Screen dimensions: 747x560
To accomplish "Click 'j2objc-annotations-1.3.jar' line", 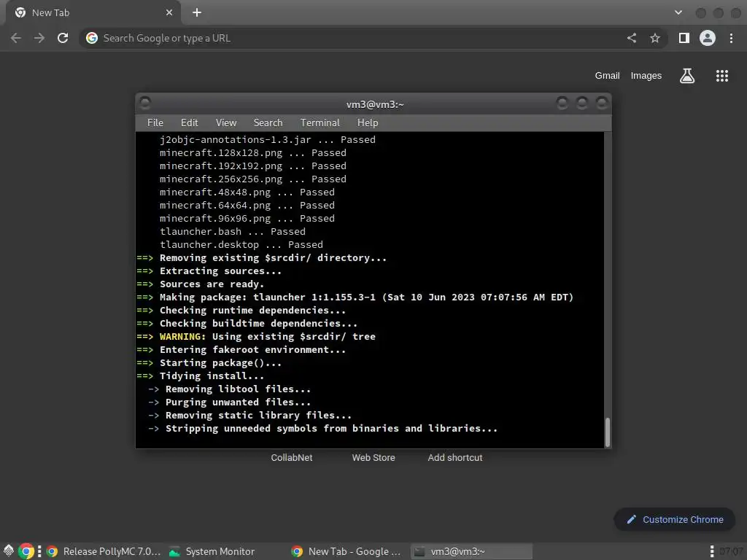I will [267, 140].
